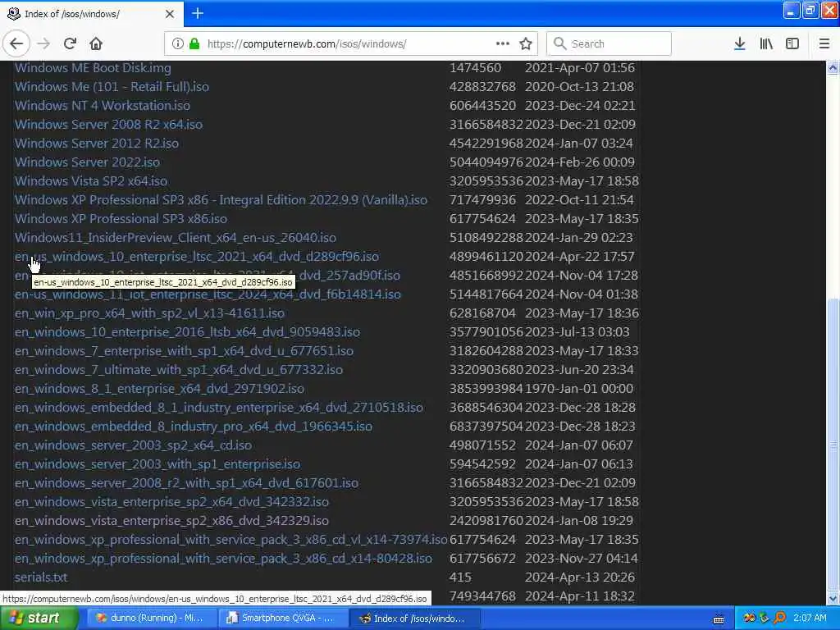Go to the Firefox home page
This screenshot has width=840, height=630.
click(x=96, y=43)
